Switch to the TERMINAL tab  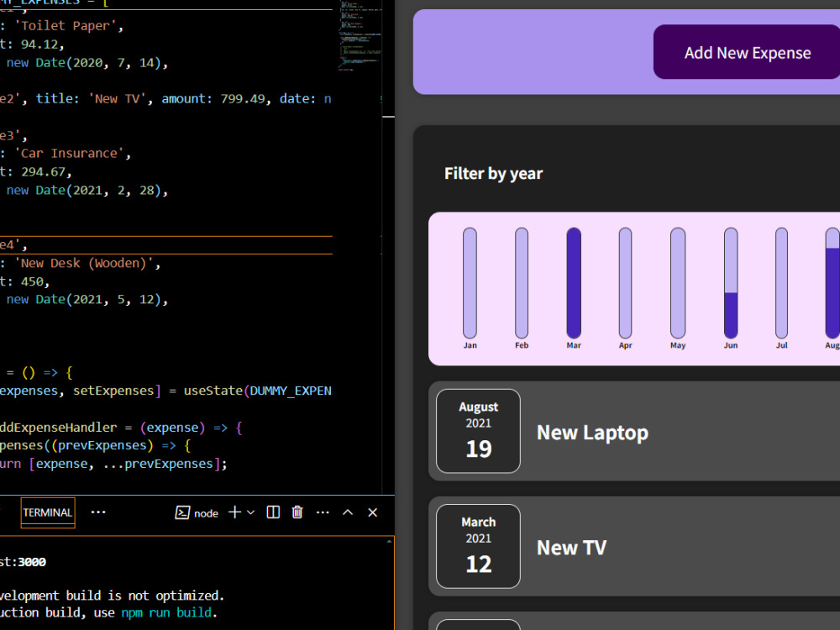(x=48, y=512)
